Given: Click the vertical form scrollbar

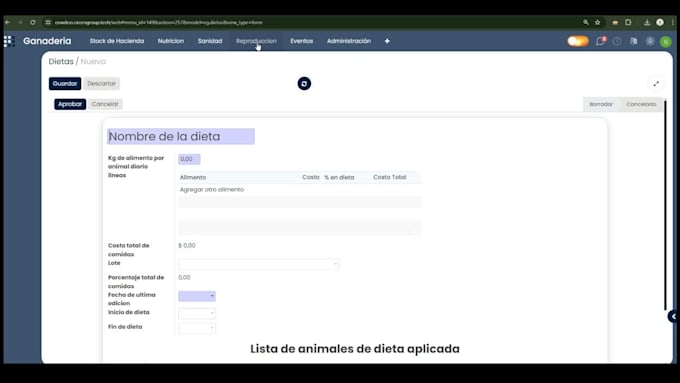Looking at the screenshot, I should pyautogui.click(x=665, y=205).
